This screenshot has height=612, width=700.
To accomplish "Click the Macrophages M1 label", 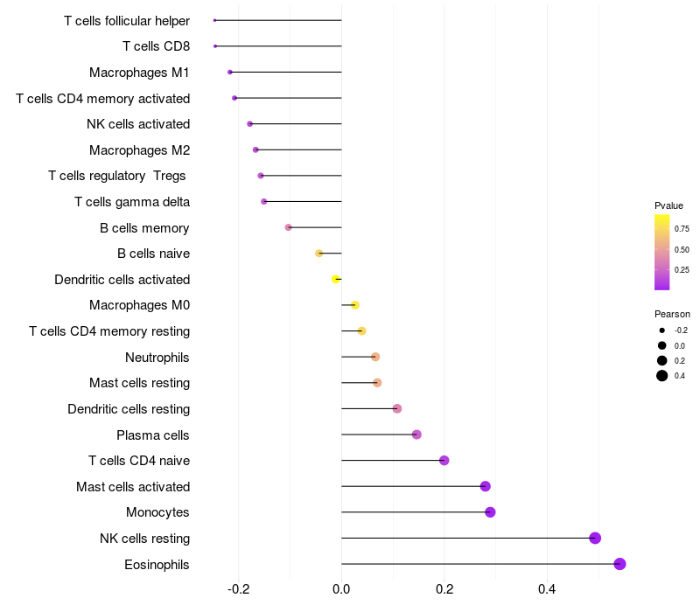I will click(139, 73).
